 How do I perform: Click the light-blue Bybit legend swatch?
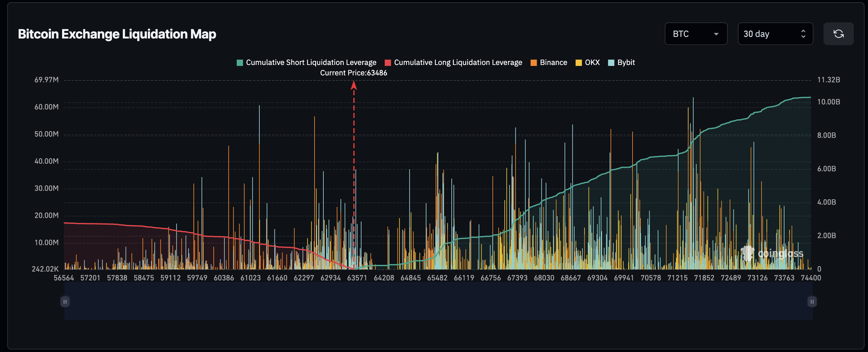tap(611, 63)
